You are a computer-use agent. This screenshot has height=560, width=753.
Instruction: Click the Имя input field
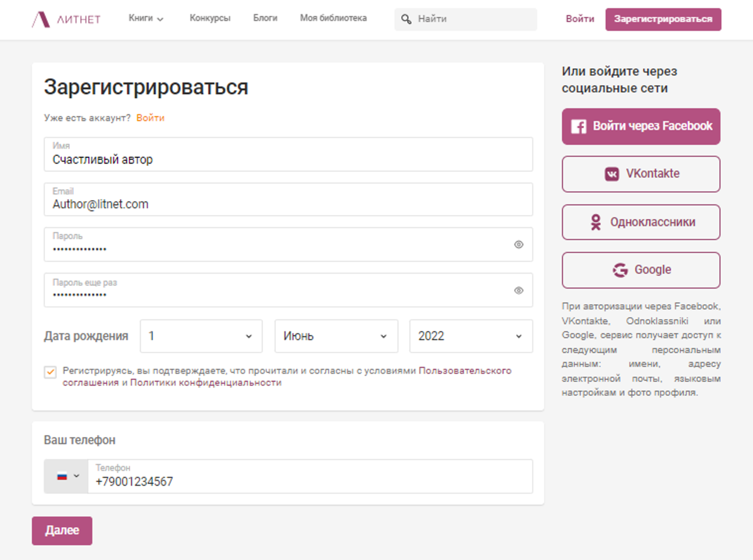(x=288, y=154)
